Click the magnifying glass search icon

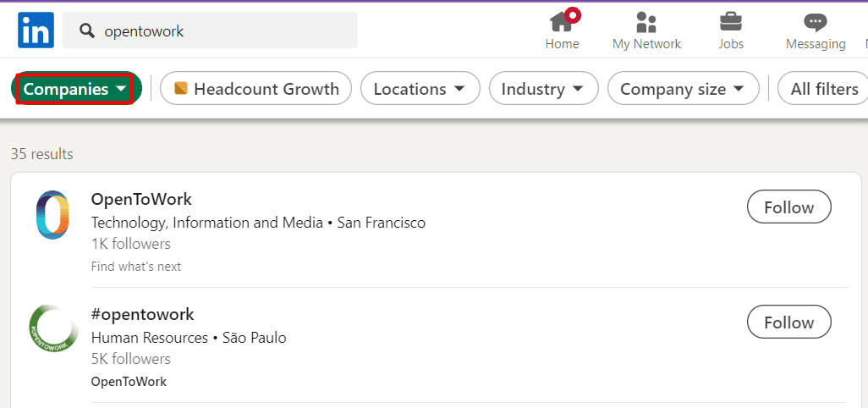point(86,31)
